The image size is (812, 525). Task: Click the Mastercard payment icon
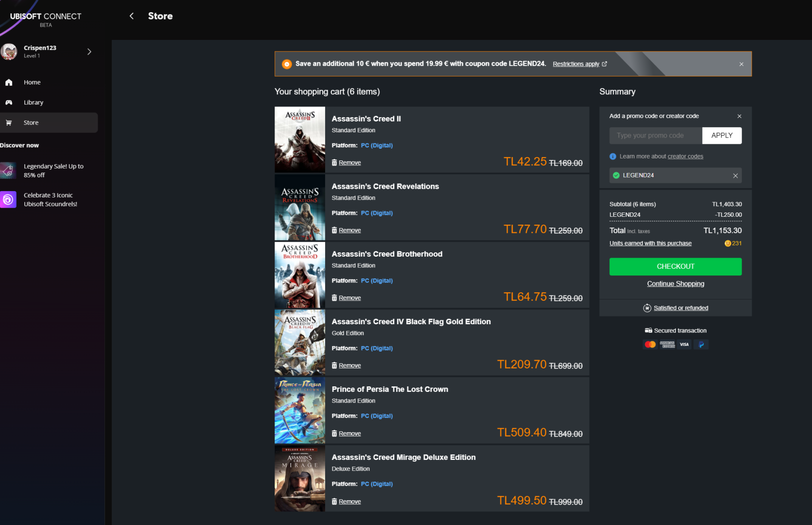650,344
